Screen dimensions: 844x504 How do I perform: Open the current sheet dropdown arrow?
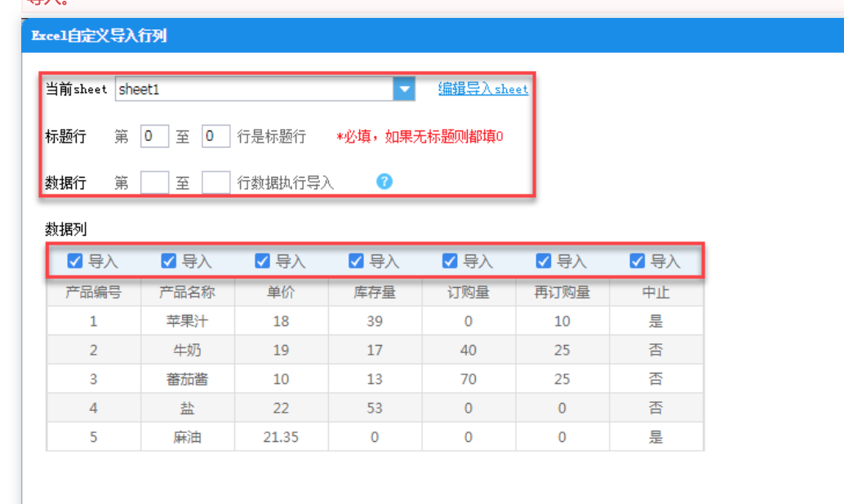(x=404, y=89)
